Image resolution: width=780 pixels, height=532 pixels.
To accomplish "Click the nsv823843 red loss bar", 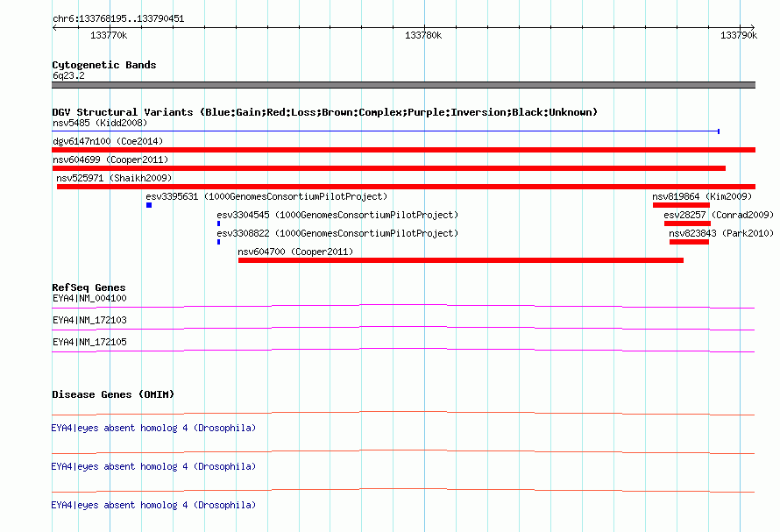I will (x=689, y=242).
